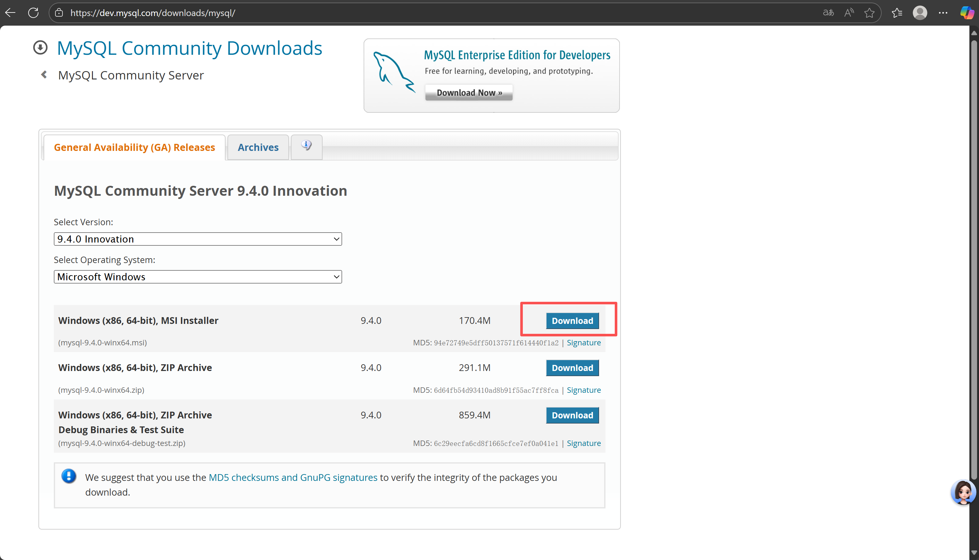Click back chevron beside MySQL Community Server
Image resolution: width=979 pixels, height=560 pixels.
(44, 75)
